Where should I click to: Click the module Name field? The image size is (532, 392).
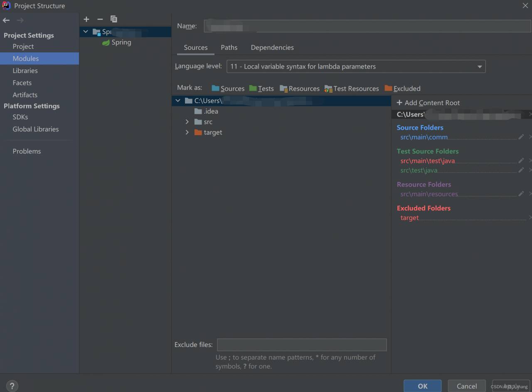367,26
